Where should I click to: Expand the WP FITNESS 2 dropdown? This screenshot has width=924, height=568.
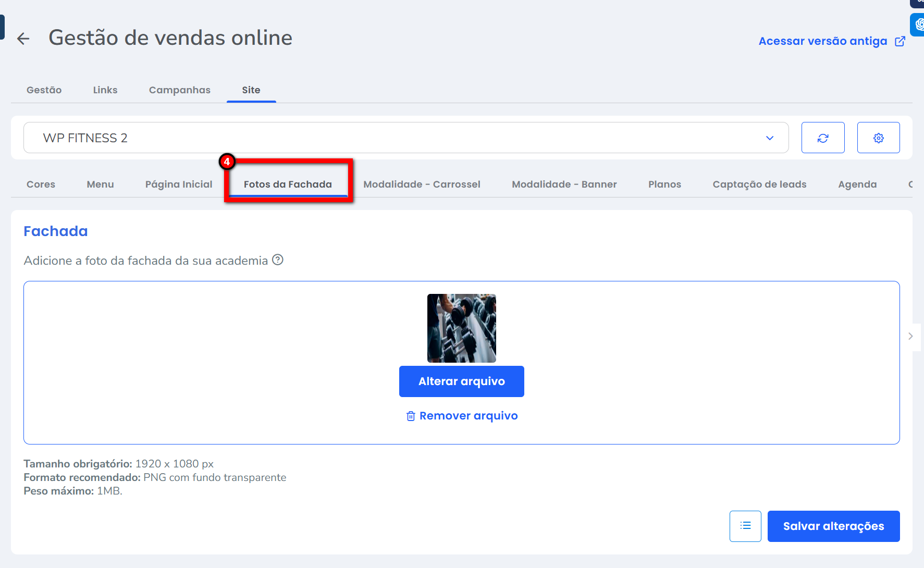(x=769, y=138)
